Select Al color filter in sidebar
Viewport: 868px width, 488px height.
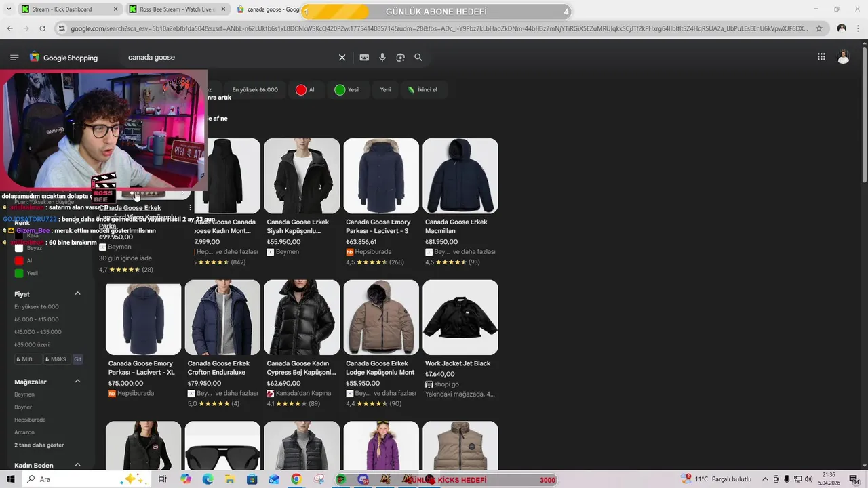23,260
